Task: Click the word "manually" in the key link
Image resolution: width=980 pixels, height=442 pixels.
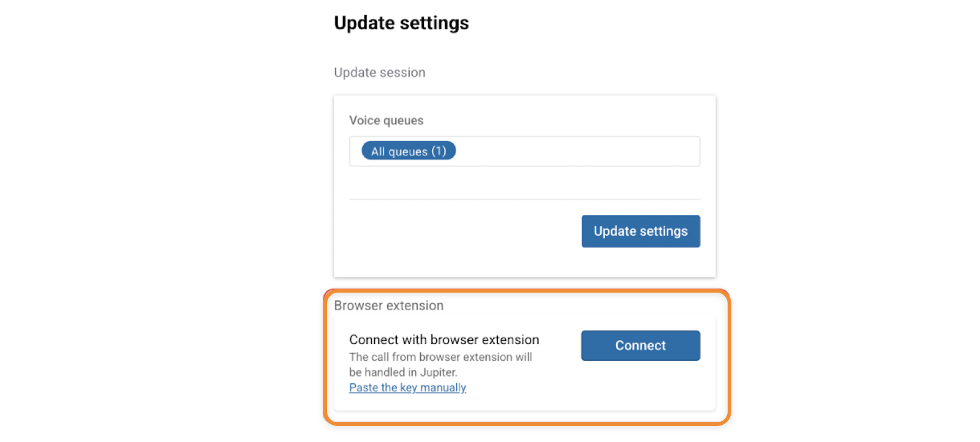Action: [443, 388]
